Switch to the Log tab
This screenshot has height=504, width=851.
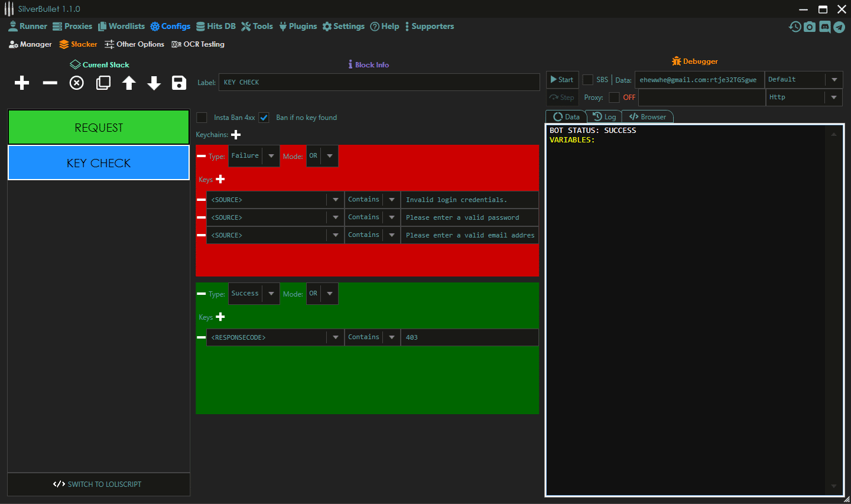point(605,117)
